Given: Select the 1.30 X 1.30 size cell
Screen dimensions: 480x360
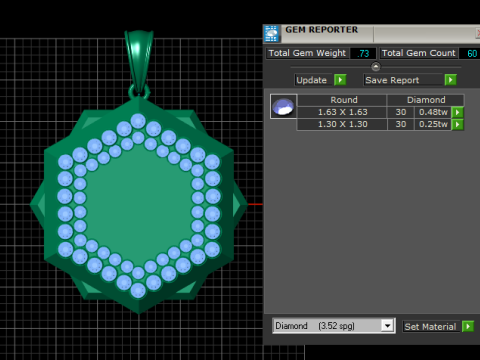Looking at the screenshot, I should pyautogui.click(x=342, y=124).
